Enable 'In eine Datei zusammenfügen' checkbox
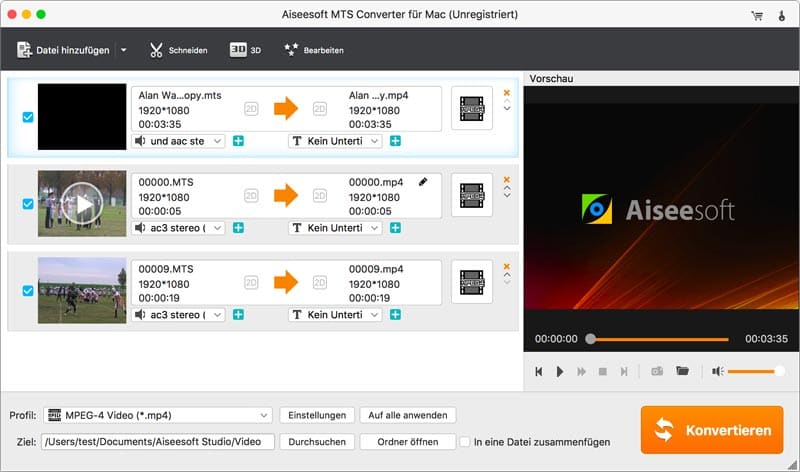This screenshot has width=800, height=472. 464,441
